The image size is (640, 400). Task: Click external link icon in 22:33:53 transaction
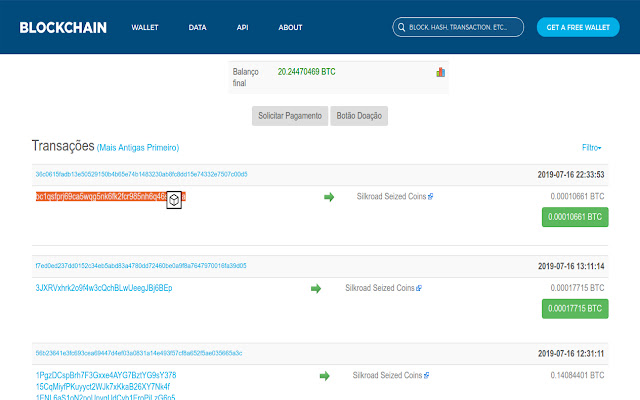tap(430, 197)
